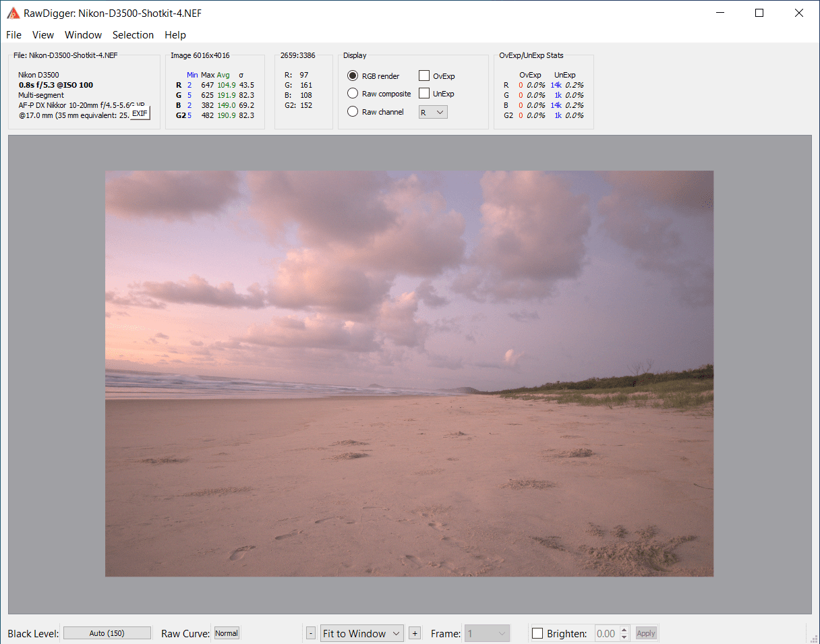Click the Black Level Auto (150) button

click(107, 633)
